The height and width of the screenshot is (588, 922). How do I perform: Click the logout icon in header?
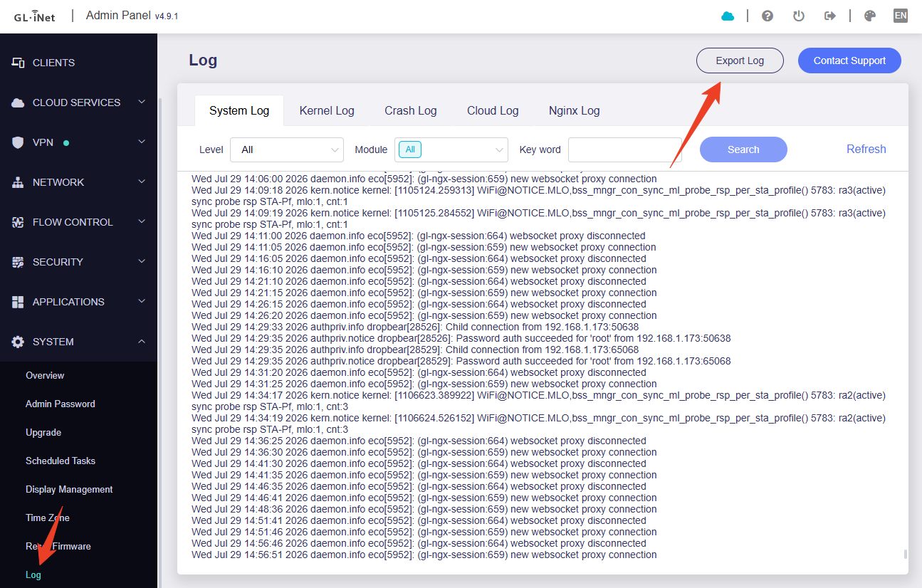click(830, 16)
